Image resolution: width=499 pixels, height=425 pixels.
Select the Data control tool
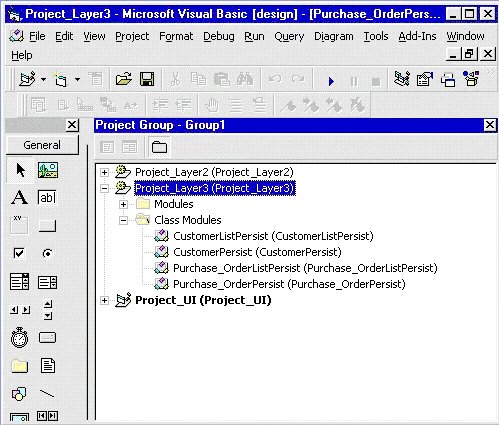tap(47, 416)
